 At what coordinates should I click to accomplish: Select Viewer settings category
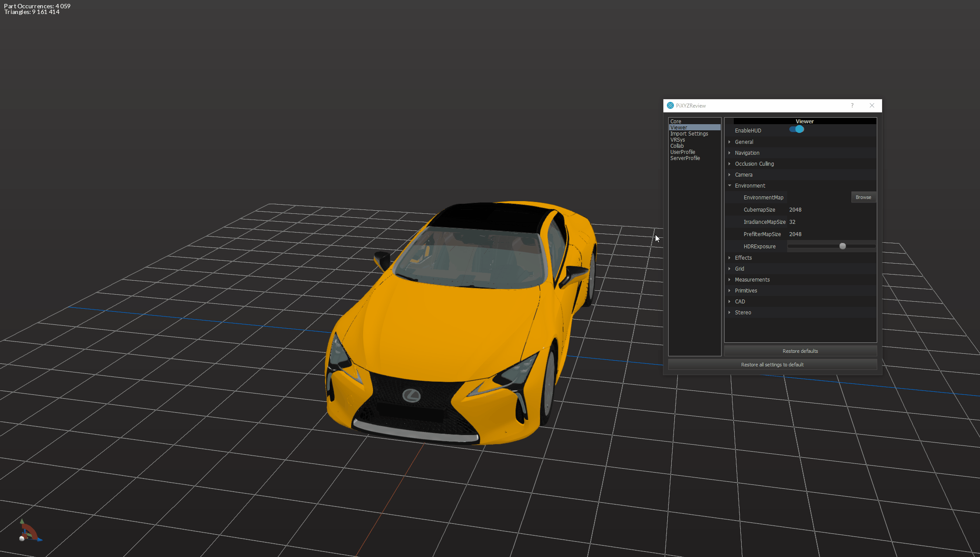pos(694,127)
